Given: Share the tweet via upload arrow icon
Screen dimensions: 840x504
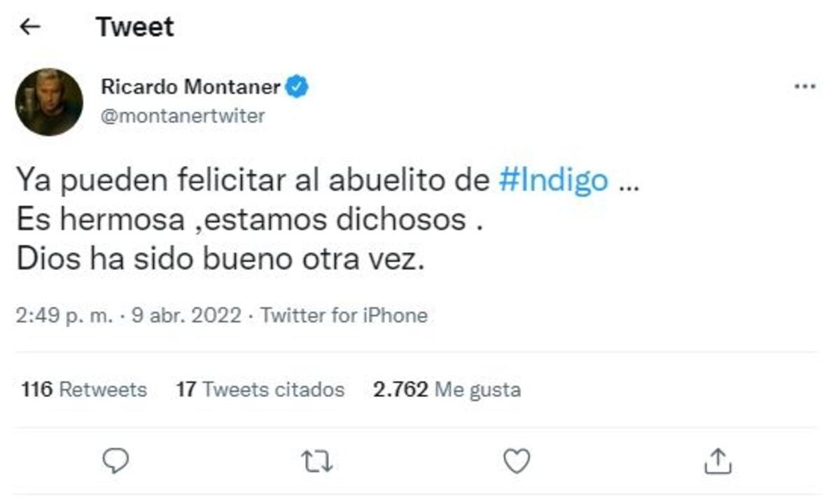Looking at the screenshot, I should pos(717,461).
